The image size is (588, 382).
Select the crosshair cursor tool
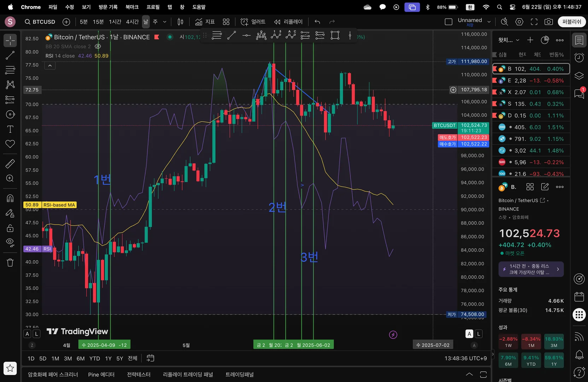(10, 40)
